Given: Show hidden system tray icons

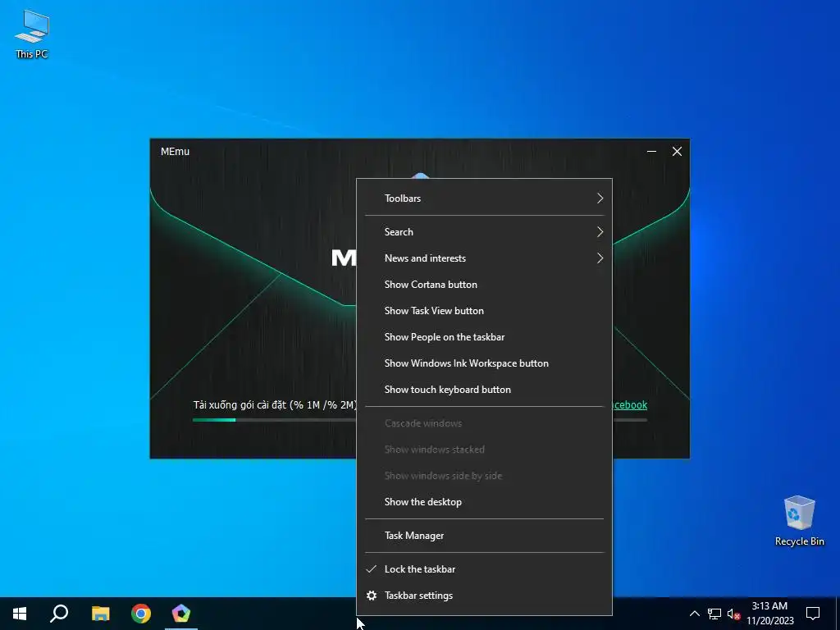Looking at the screenshot, I should pos(694,614).
